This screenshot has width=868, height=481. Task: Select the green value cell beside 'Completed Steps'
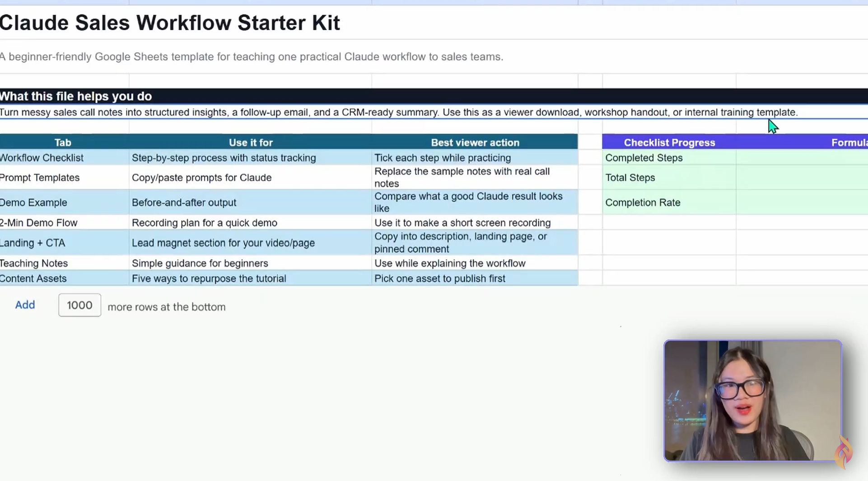click(803, 158)
